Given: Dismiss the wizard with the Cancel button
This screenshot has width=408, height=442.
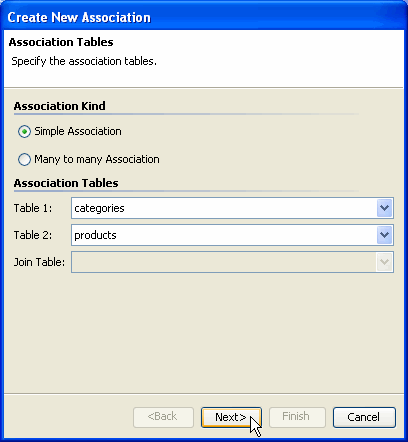Looking at the screenshot, I should 364,417.
